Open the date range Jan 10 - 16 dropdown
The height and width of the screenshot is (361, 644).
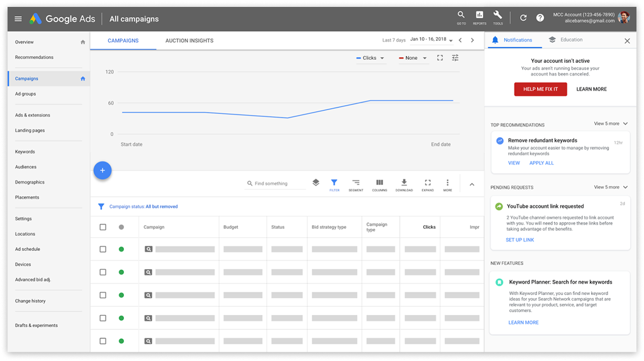pos(431,40)
